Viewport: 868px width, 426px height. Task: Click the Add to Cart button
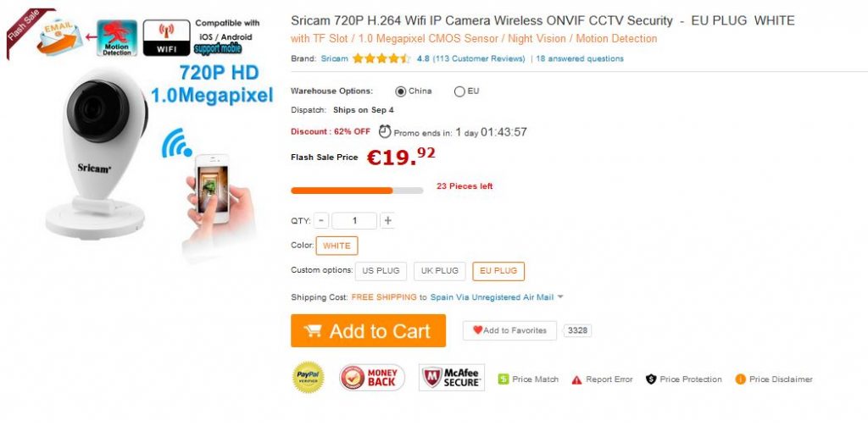[368, 331]
